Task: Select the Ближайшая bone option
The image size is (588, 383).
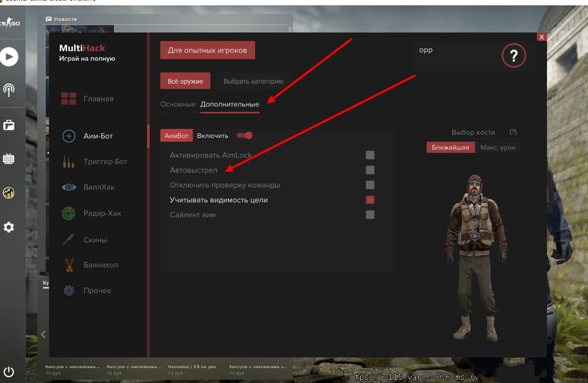Action: coord(451,148)
